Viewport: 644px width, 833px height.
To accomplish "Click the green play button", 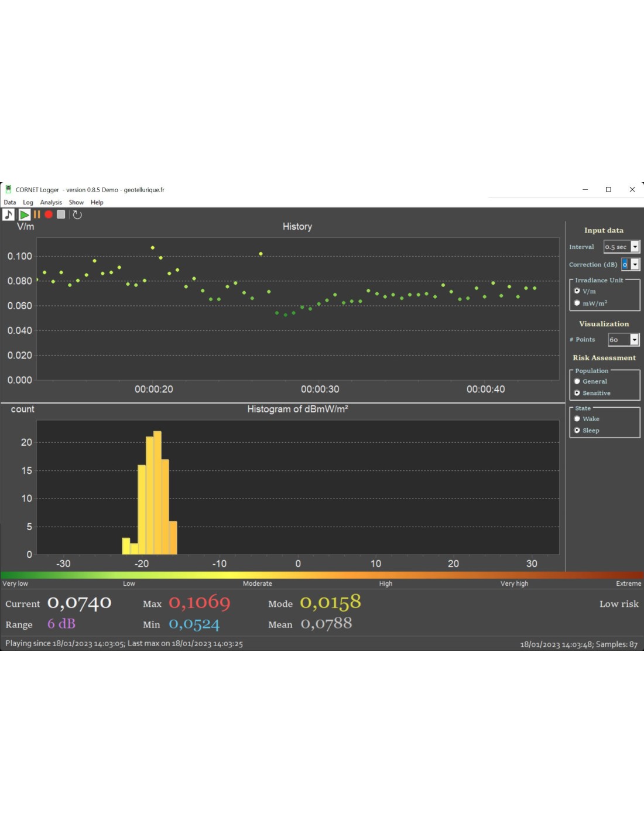I will pyautogui.click(x=25, y=215).
